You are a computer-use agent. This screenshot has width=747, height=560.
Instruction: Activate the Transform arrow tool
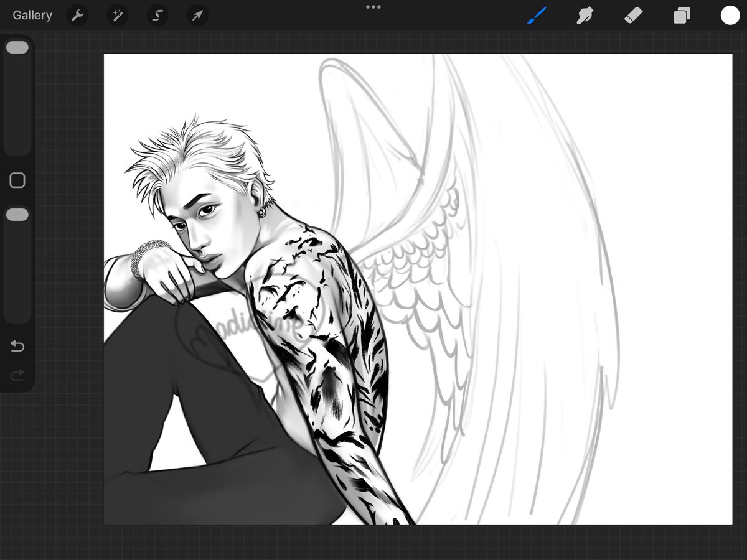tap(197, 16)
